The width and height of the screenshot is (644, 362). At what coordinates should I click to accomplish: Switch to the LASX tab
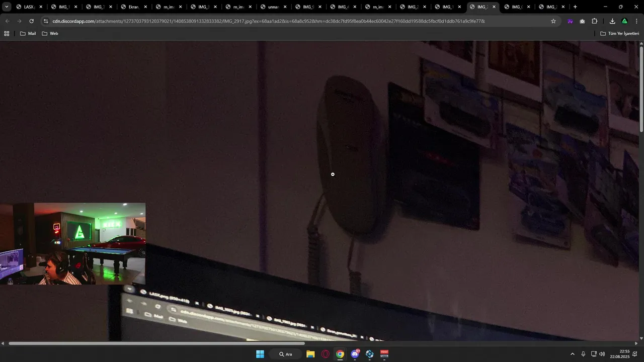(x=29, y=7)
